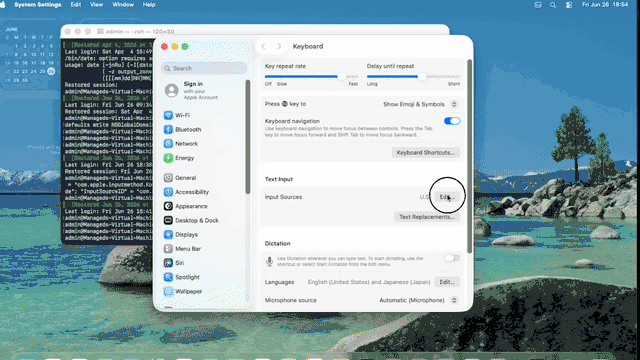Open Control Center from menu bar

569,5
